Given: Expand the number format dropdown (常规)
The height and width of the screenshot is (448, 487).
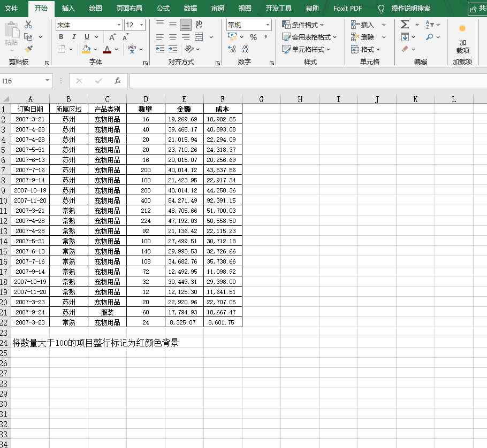Looking at the screenshot, I should click(x=267, y=25).
